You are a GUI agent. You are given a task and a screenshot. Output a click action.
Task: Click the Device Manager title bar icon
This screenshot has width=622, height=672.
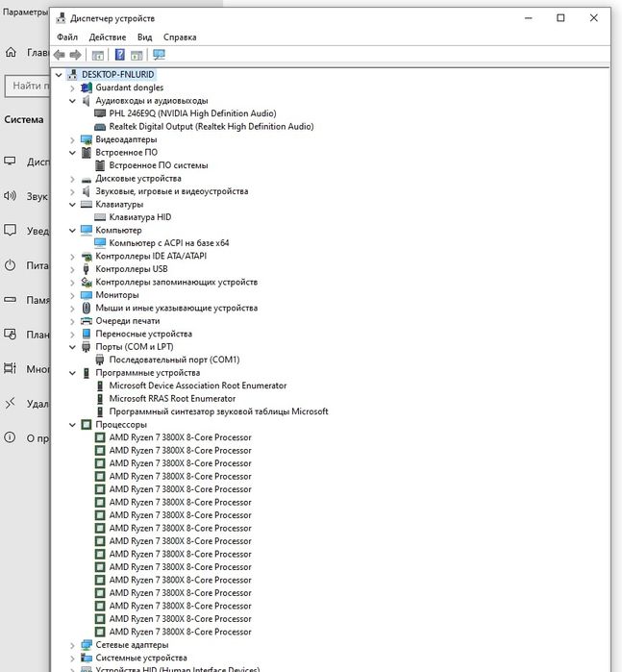click(62, 18)
